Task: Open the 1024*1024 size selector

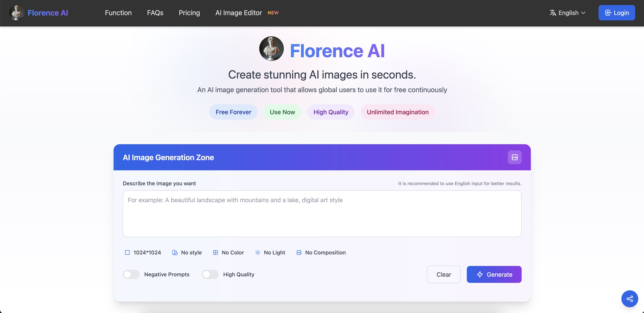Action: (x=143, y=252)
